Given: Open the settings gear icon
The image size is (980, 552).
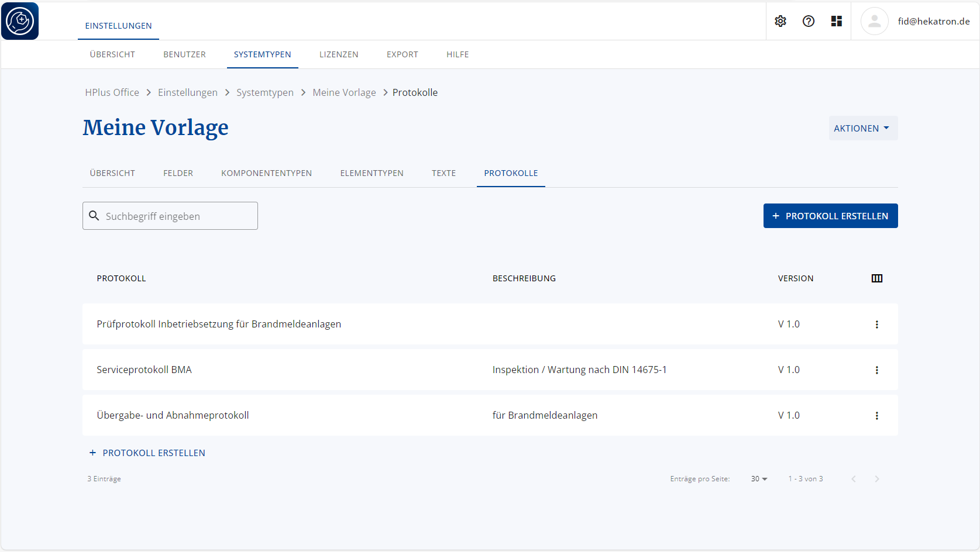Looking at the screenshot, I should [x=780, y=21].
